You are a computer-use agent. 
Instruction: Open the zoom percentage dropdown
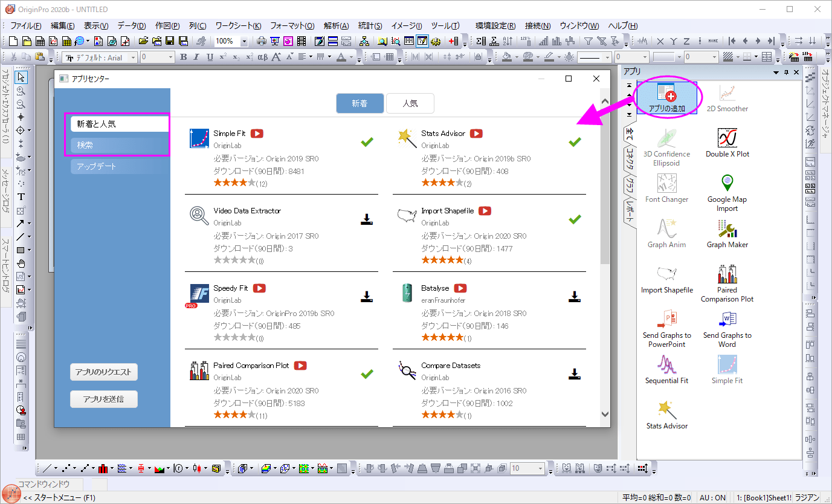click(244, 41)
